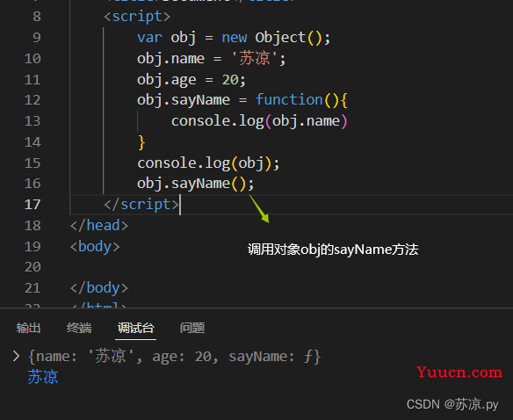Open the 问题 panel tab
Image resolution: width=513 pixels, height=420 pixels.
(x=192, y=328)
